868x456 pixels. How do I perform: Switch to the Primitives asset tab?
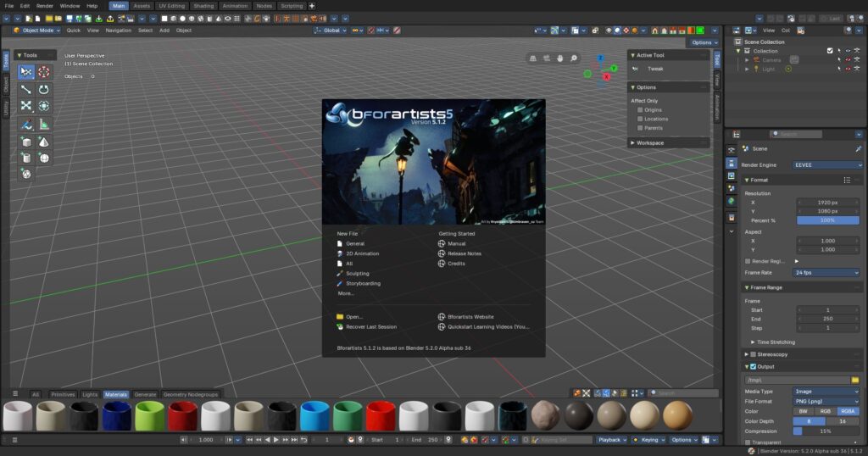tap(63, 395)
